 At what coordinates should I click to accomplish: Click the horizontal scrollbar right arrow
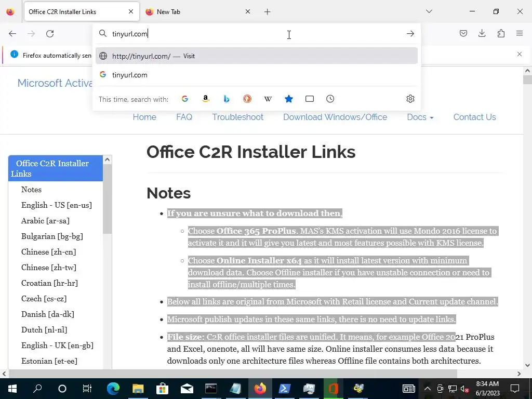click(519, 374)
